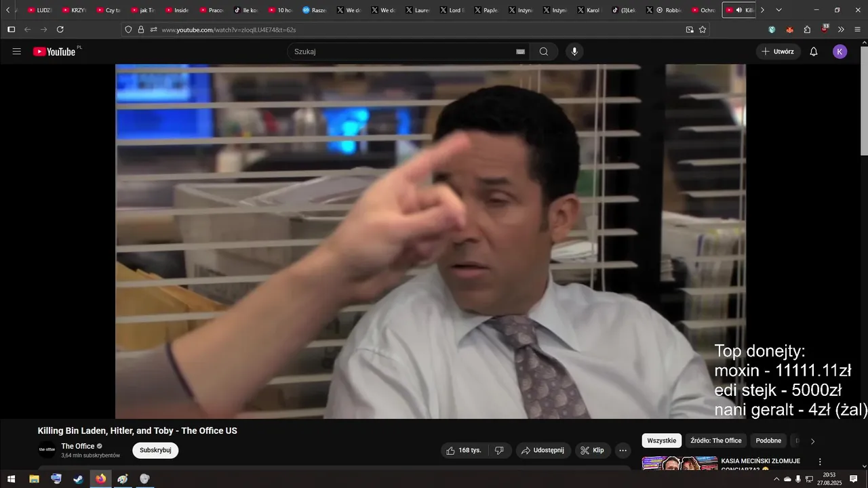This screenshot has width=868, height=488.
Task: Open more actions three-dot menu under video
Action: point(623,450)
